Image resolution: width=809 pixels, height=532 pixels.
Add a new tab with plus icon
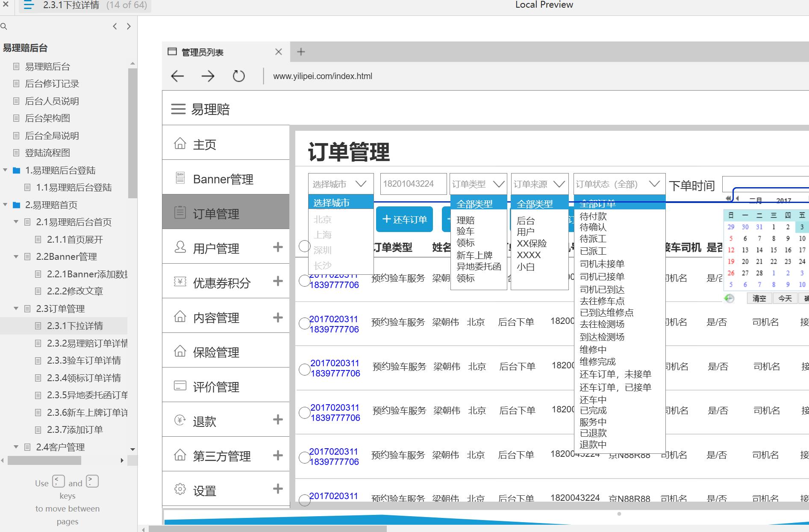click(x=301, y=52)
